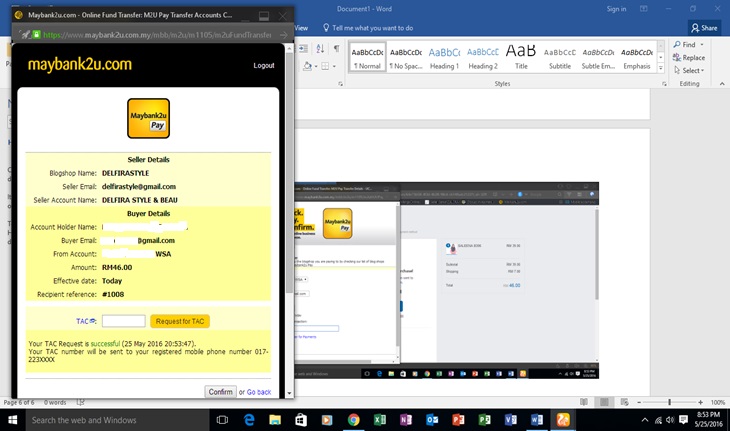Click the Maybank popup scrollbar up arrow
This screenshot has width=730, height=431.
coord(289,48)
